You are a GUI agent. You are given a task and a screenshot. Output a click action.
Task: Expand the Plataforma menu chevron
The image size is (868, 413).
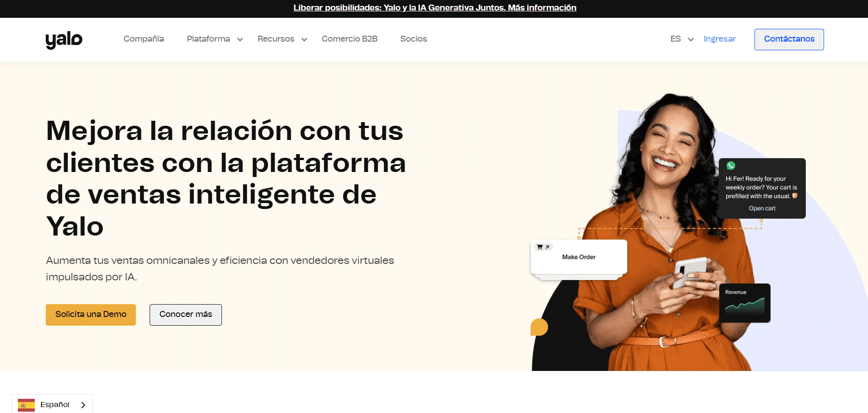click(x=240, y=39)
